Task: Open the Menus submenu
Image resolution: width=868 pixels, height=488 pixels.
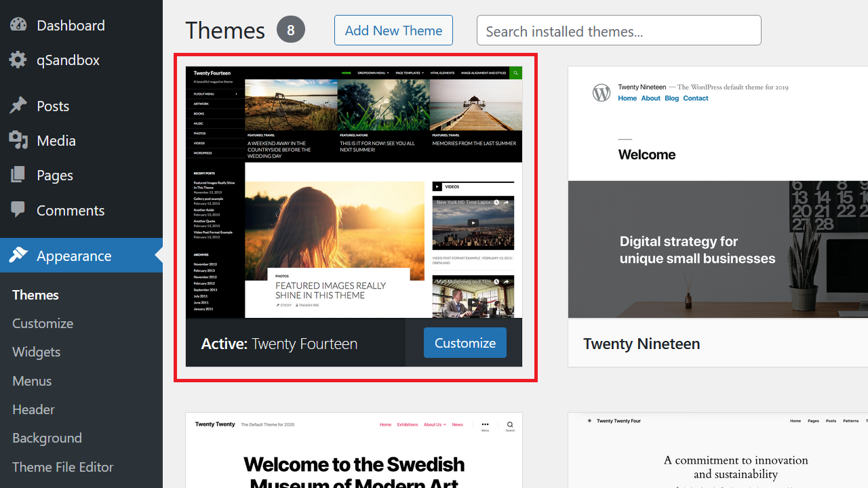Action: 32,381
